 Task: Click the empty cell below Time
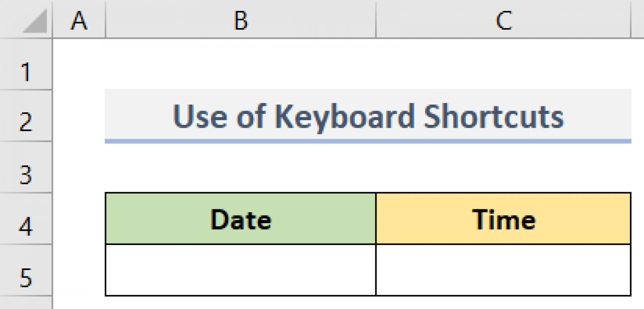pos(503,270)
